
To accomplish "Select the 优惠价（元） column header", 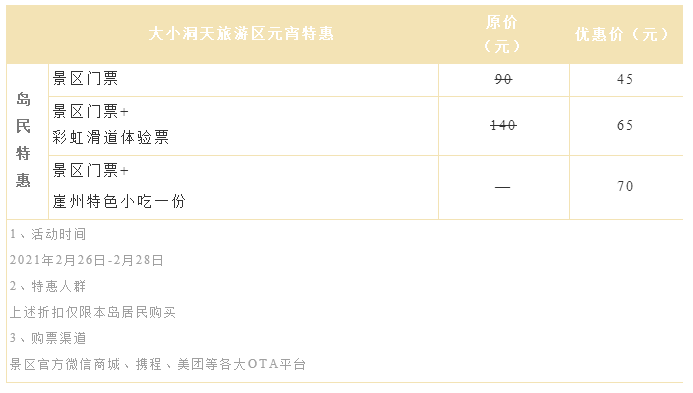I will [623, 34].
